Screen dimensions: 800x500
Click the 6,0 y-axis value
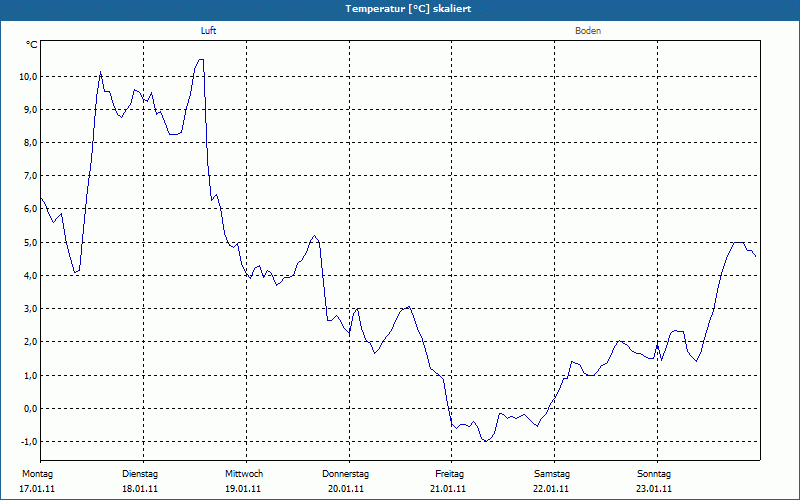[x=30, y=209]
